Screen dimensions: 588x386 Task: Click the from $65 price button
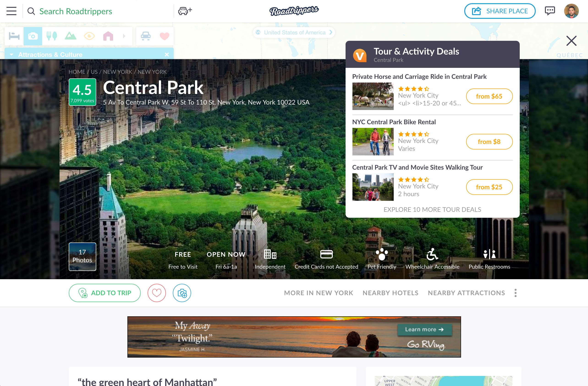(489, 96)
